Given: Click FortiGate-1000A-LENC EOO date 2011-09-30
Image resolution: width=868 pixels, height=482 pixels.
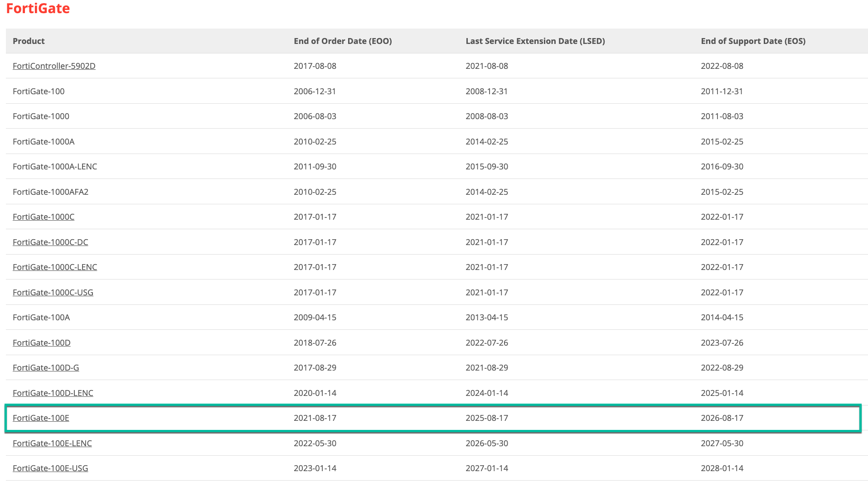Looking at the screenshot, I should tap(315, 167).
